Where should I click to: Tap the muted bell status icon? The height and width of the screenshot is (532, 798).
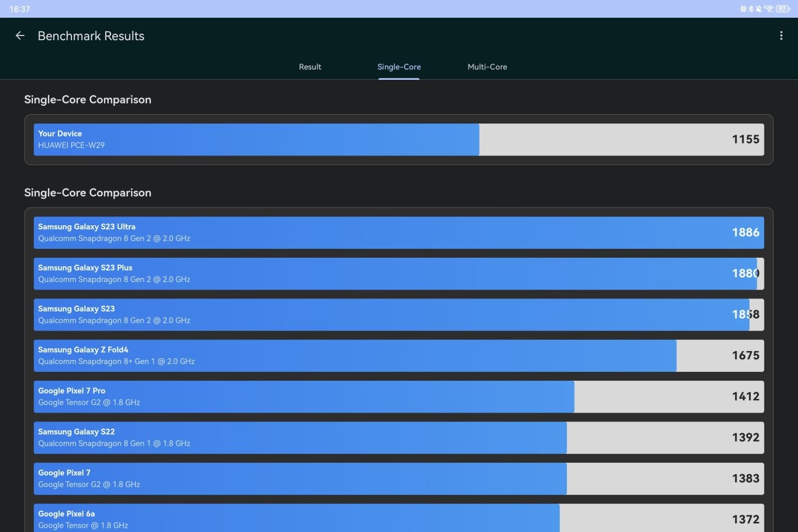pyautogui.click(x=758, y=9)
